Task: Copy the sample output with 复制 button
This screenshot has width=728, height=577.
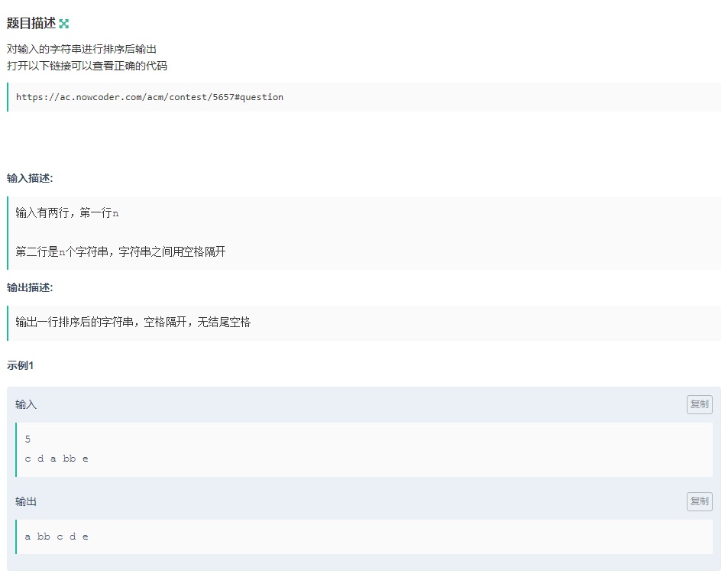Action: click(x=699, y=501)
